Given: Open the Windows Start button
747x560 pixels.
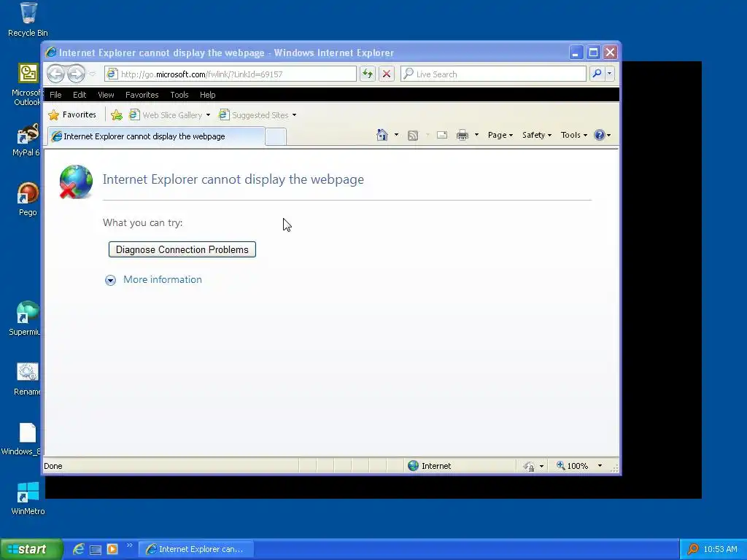Looking at the screenshot, I should tap(31, 549).
